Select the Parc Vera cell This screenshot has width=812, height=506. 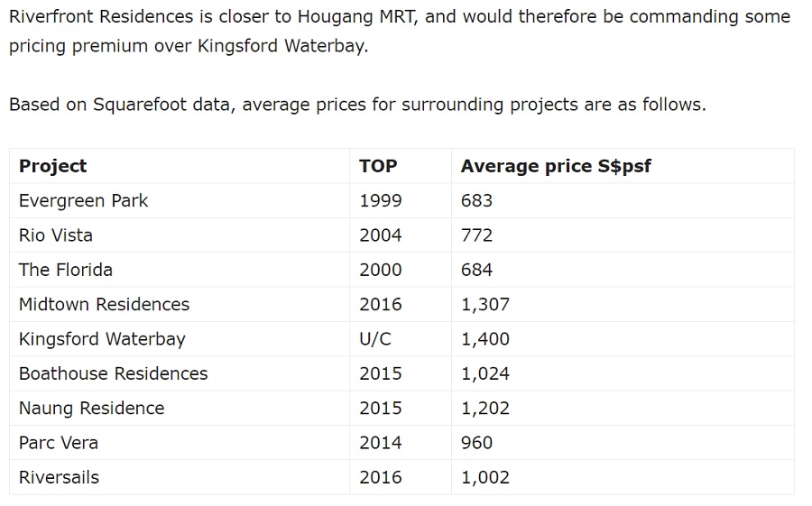[x=59, y=443]
